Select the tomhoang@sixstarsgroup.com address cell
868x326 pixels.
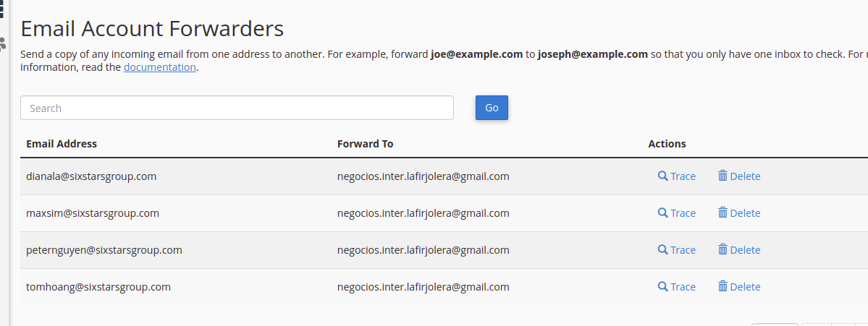click(x=98, y=287)
